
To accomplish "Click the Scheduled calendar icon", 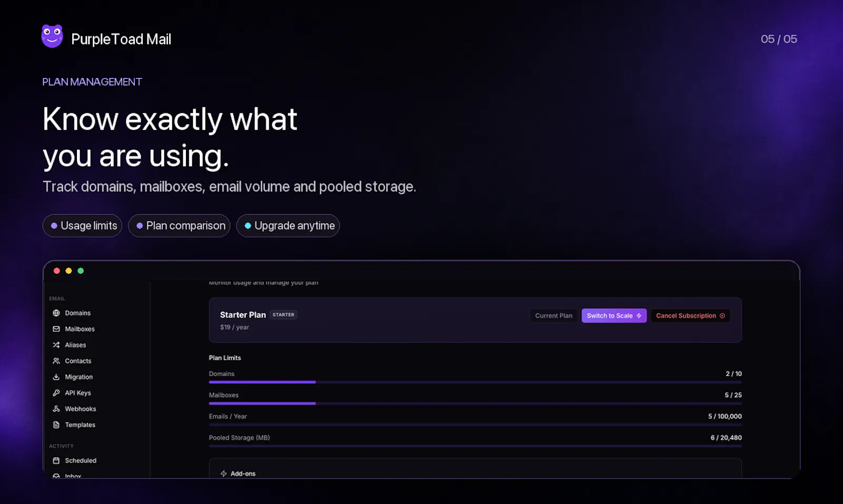I will coord(56,460).
